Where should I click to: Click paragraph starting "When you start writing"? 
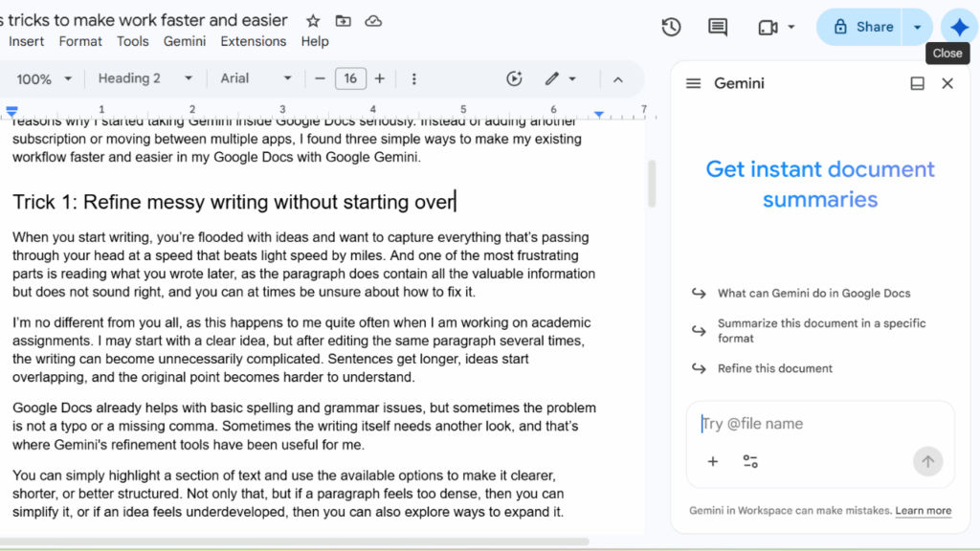click(303, 264)
